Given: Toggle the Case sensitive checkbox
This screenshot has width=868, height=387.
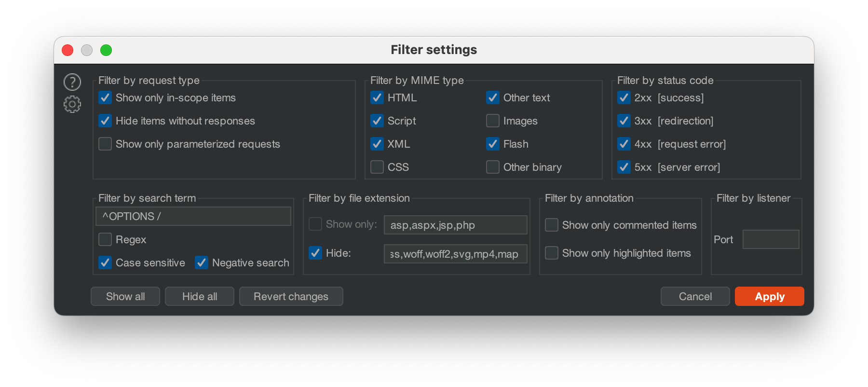Looking at the screenshot, I should (x=105, y=263).
